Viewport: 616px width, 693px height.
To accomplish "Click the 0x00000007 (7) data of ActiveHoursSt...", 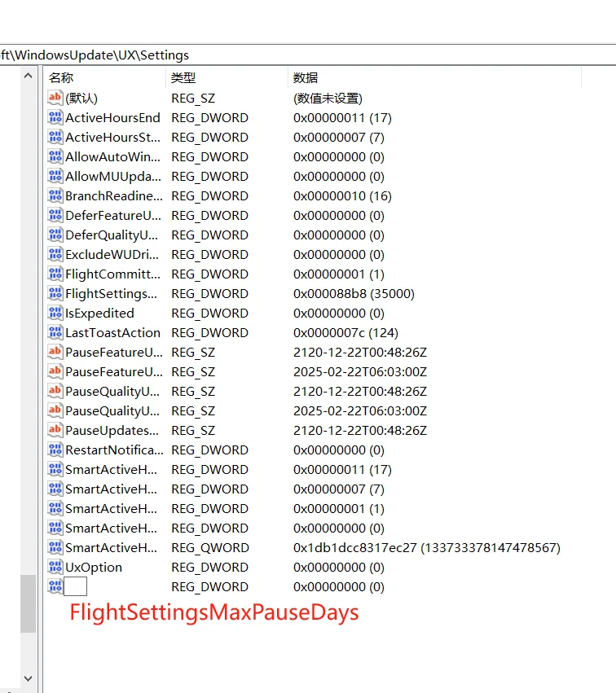I will pyautogui.click(x=339, y=137).
